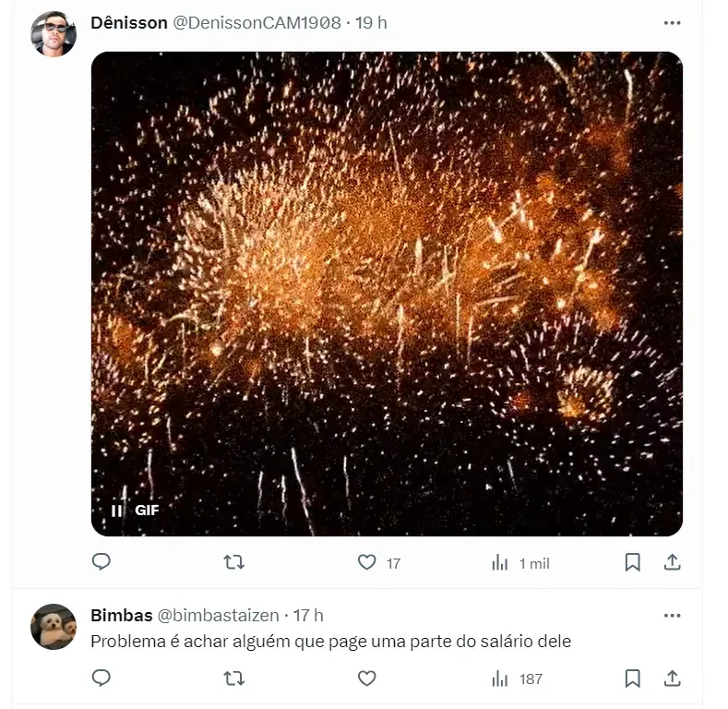View analytics showing 187 views

pos(518,679)
